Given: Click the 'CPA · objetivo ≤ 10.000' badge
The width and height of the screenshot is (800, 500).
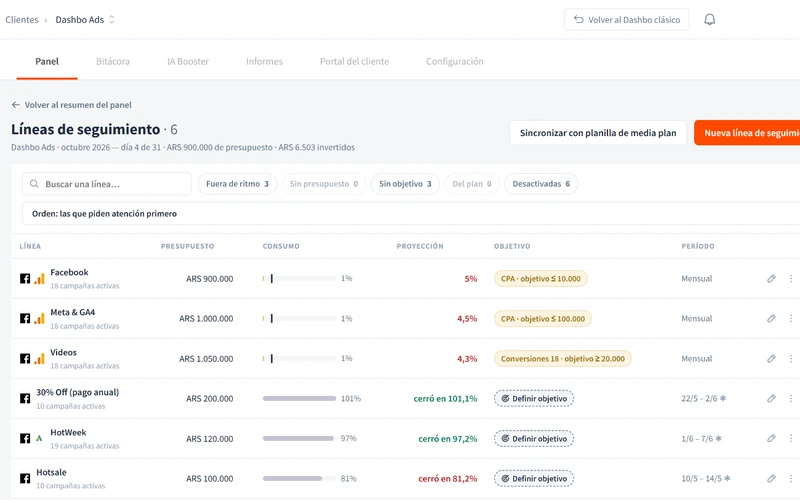Looking at the screenshot, I should pos(541,279).
